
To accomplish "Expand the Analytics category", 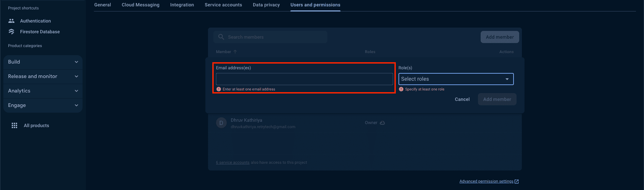I will 43,91.
